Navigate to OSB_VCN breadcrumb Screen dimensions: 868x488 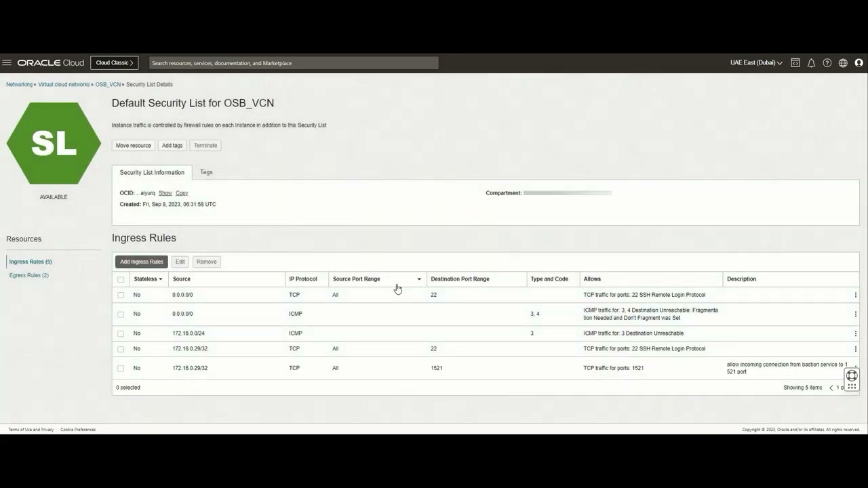(108, 85)
